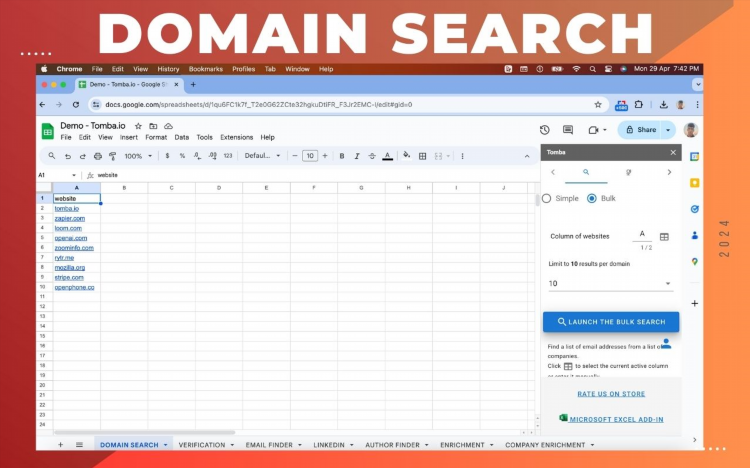Switch to AUTHOR FINDER sheet tab
Viewport: 750px width, 468px height.
392,445
